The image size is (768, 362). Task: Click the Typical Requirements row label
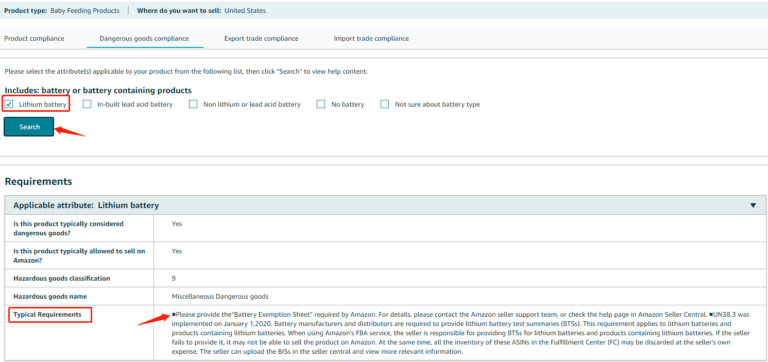point(48,314)
